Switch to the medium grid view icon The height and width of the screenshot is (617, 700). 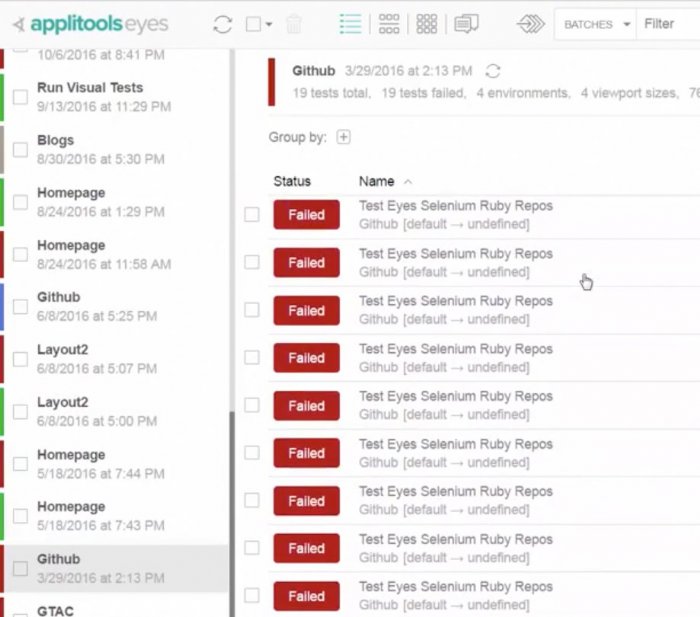(x=389, y=24)
